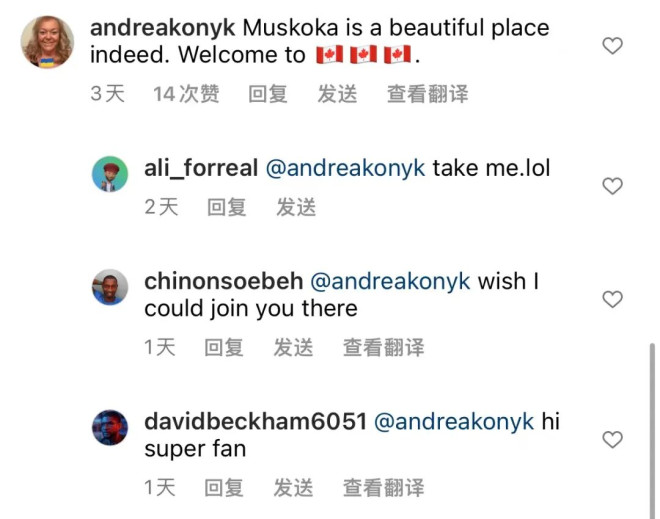Screen dimensions: 660x519
Task: Like chinonsoebeh's reply using heart icon
Action: click(612, 299)
